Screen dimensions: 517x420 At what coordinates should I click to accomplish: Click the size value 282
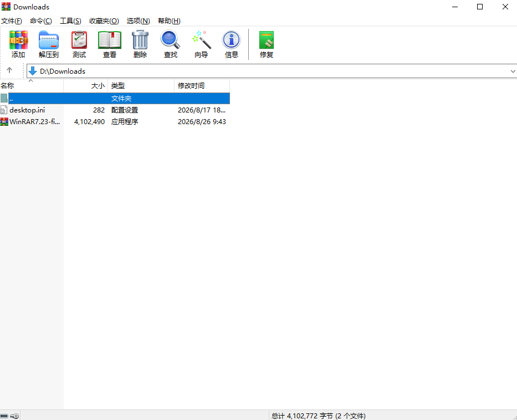(x=99, y=110)
